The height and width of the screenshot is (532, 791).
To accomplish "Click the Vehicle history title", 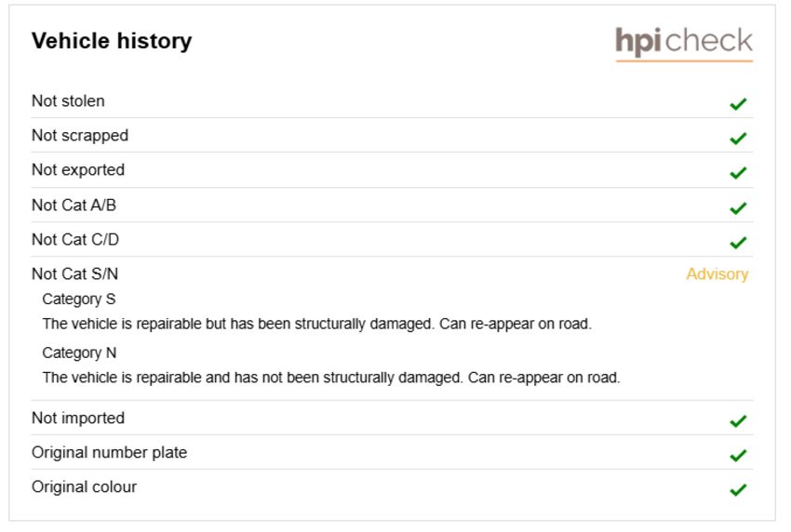I will 112,41.
